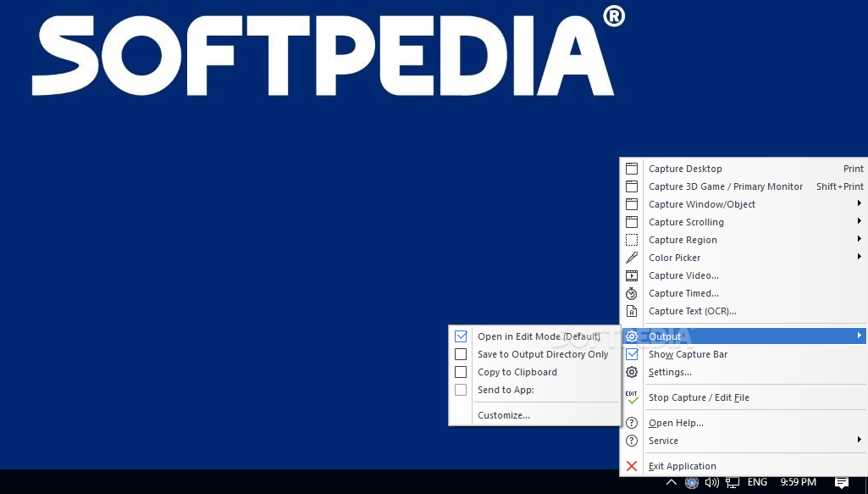Click the Service label
The width and height of the screenshot is (868, 494).
tap(663, 441)
